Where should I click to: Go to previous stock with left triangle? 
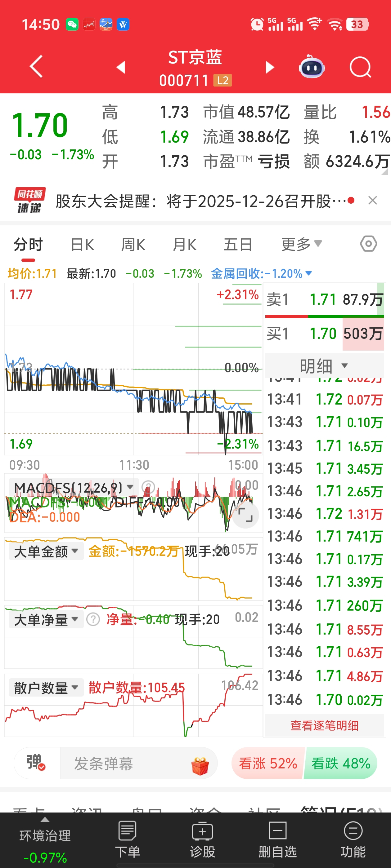121,67
